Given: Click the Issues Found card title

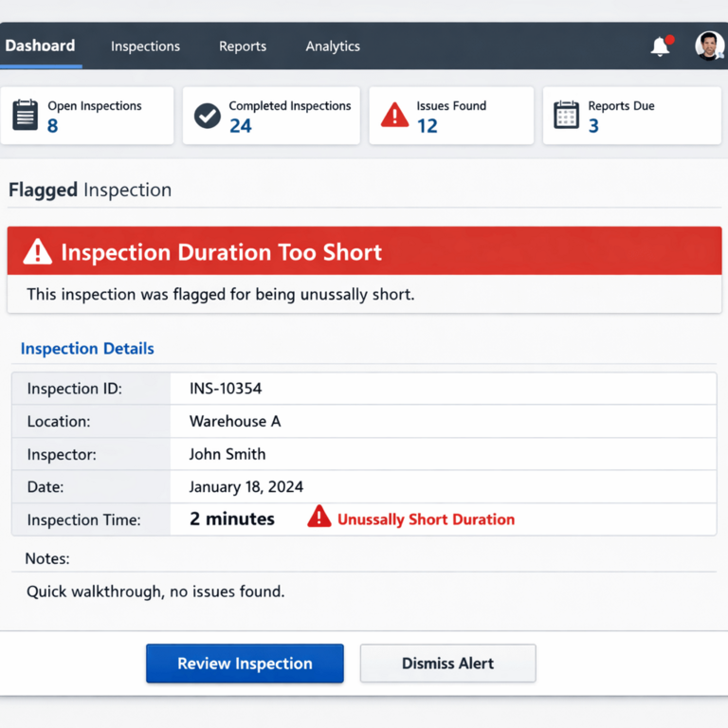Looking at the screenshot, I should click(x=451, y=106).
